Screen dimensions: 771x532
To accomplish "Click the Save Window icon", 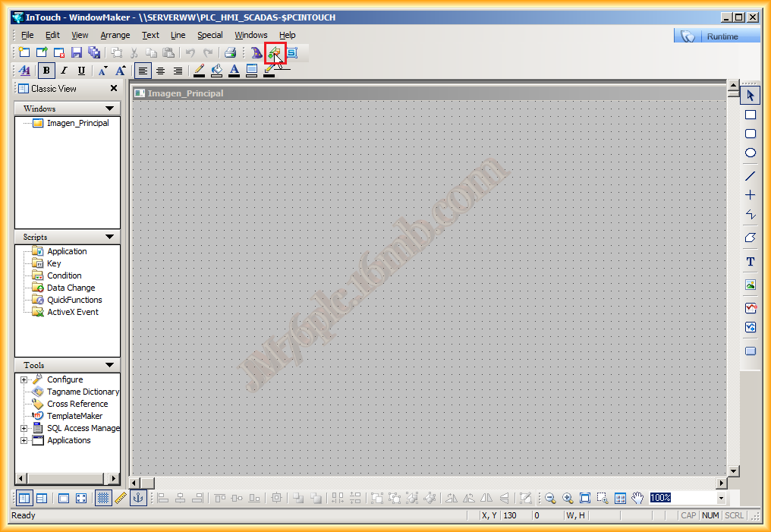I will 77,53.
